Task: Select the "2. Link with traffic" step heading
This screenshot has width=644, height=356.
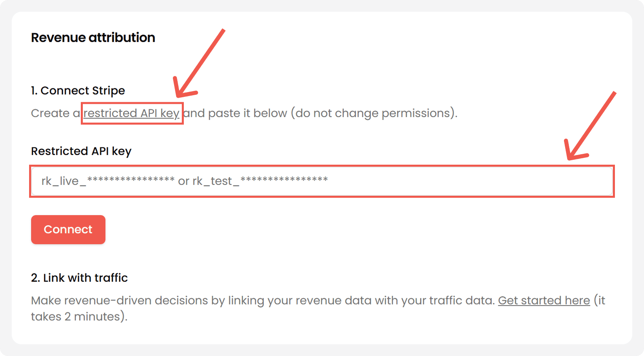Action: click(79, 278)
